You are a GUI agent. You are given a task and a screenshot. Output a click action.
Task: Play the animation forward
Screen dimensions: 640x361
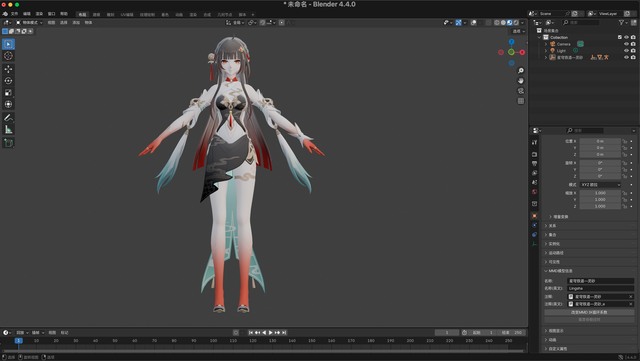tap(271, 332)
